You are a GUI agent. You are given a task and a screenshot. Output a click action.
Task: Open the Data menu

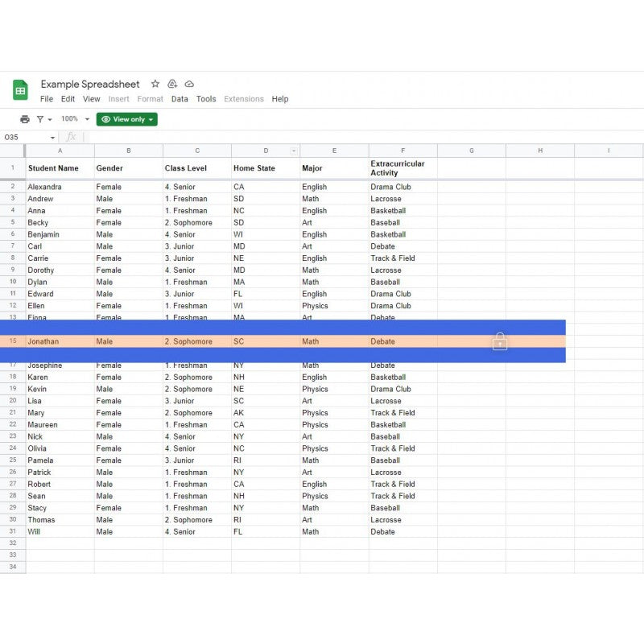coord(180,99)
